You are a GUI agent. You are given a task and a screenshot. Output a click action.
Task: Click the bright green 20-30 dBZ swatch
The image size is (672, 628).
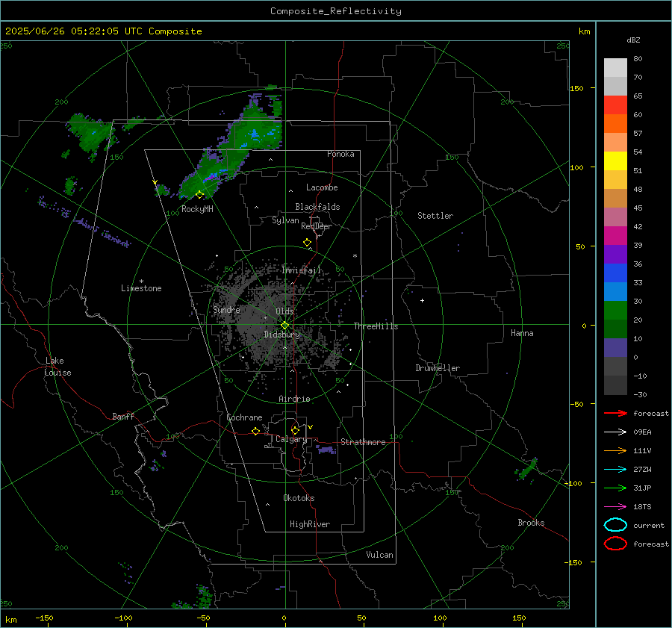coord(615,311)
